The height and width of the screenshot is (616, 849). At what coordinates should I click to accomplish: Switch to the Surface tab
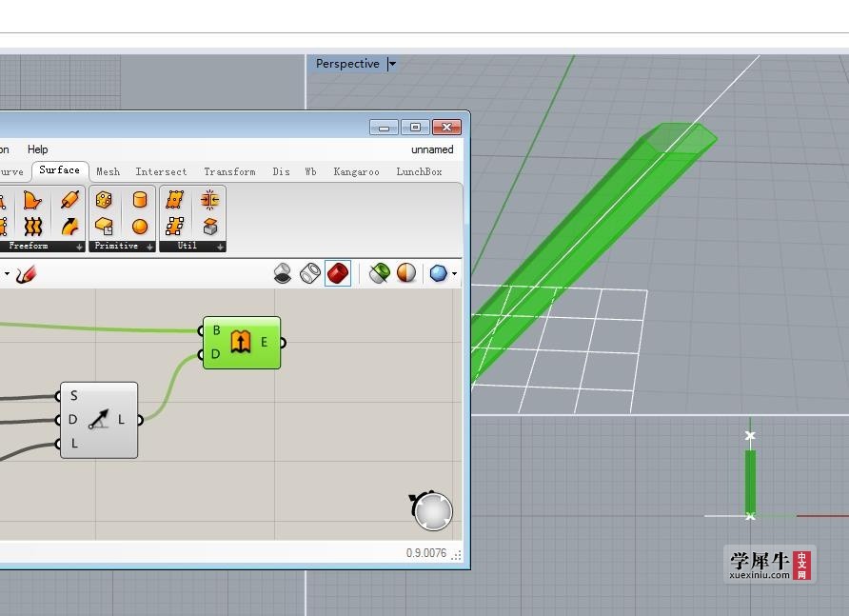click(x=60, y=170)
